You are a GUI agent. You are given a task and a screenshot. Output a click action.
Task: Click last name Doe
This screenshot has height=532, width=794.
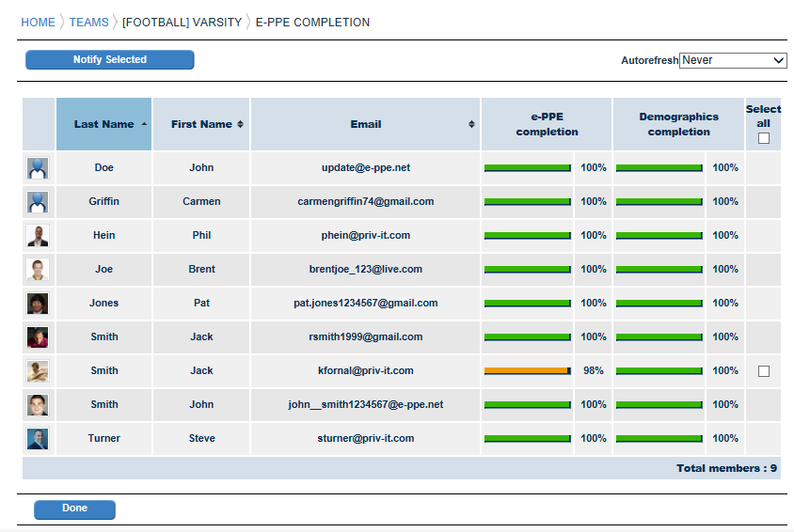(x=103, y=167)
